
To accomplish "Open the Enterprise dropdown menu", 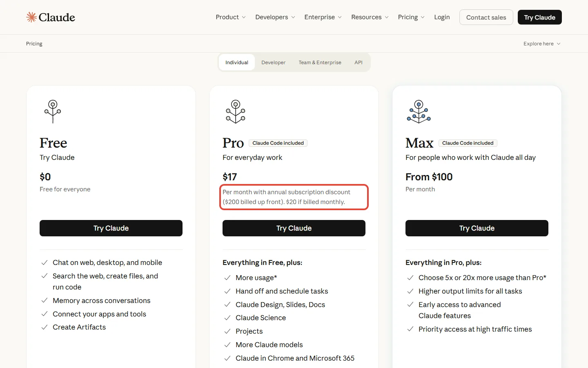I will click(323, 17).
